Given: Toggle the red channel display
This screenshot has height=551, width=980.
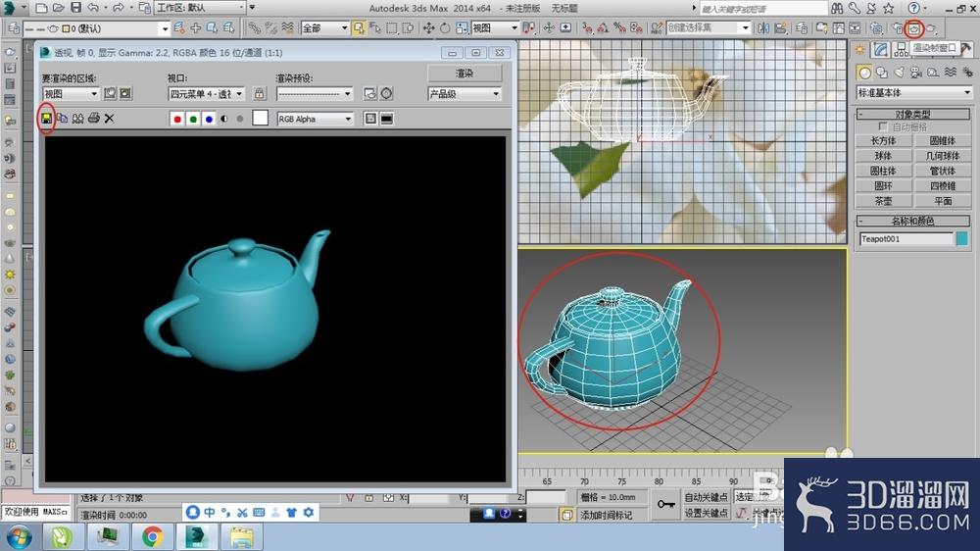Looking at the screenshot, I should pos(176,119).
